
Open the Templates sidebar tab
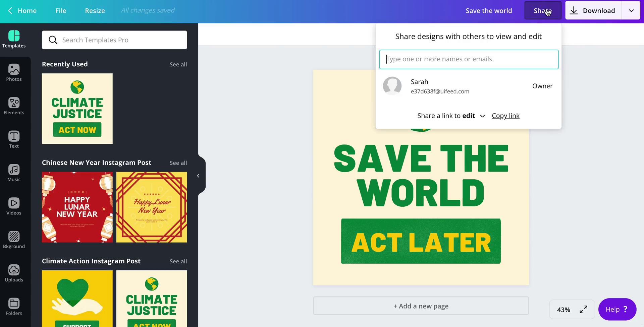coord(14,40)
